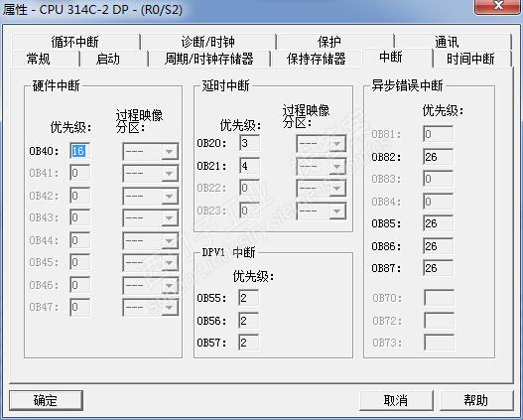Click the OB70 priority field
This screenshot has width=523, height=420.
click(x=439, y=298)
